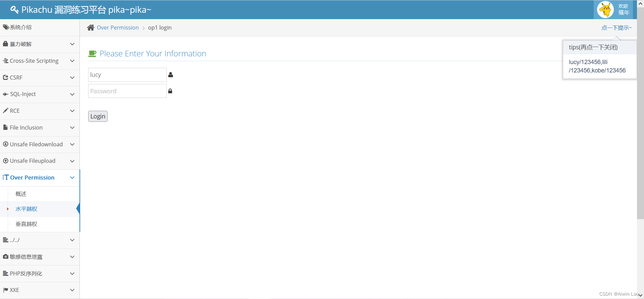Click the op1 login breadcrumb text

point(160,28)
